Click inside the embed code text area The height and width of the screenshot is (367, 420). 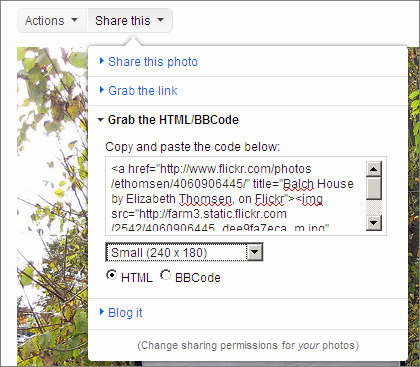point(236,196)
